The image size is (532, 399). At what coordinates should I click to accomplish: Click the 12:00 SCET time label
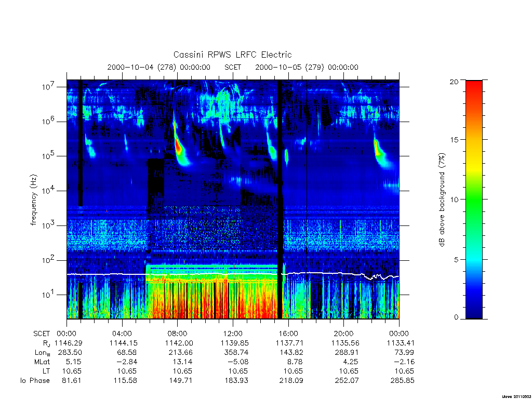coord(233,334)
